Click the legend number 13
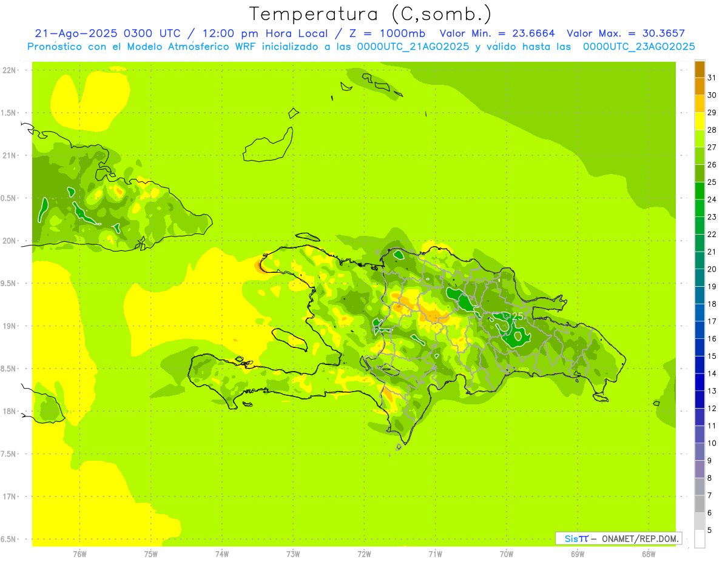 pyautogui.click(x=712, y=391)
